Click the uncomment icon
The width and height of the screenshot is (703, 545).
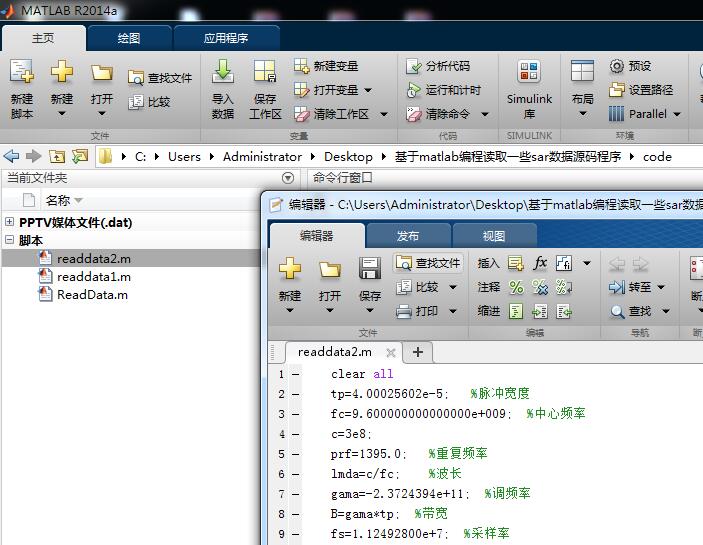(x=540, y=287)
